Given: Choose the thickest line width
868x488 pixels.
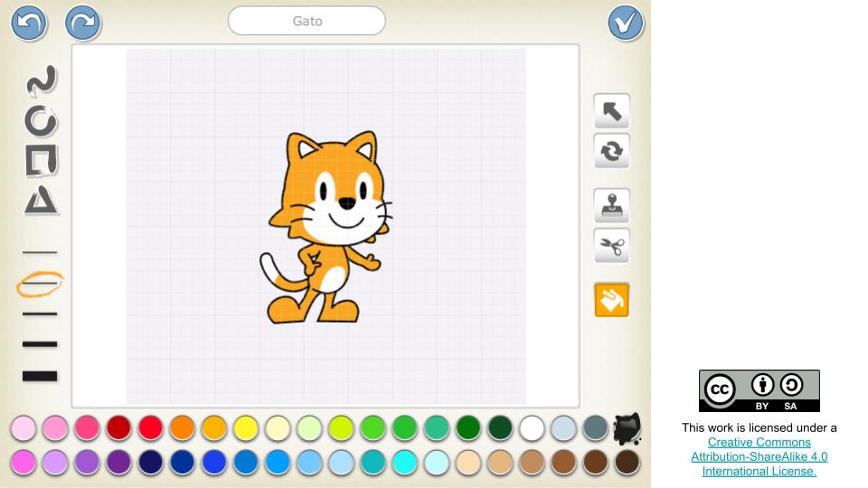Looking at the screenshot, I should coord(40,376).
